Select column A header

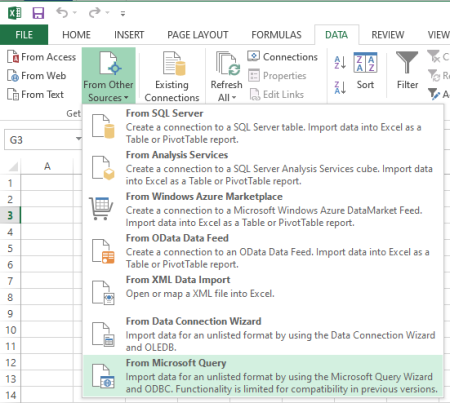(x=47, y=166)
